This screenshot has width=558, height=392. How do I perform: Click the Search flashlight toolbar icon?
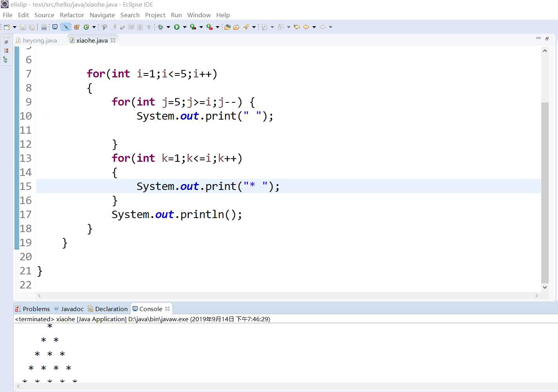[x=246, y=27]
